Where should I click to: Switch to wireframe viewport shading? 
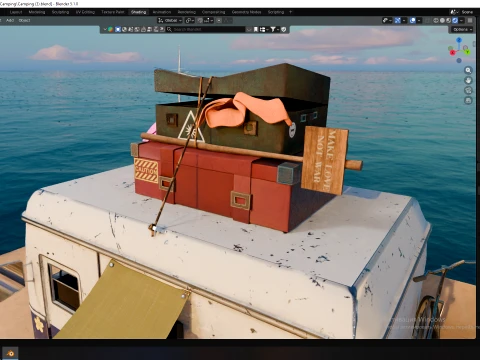click(436, 20)
